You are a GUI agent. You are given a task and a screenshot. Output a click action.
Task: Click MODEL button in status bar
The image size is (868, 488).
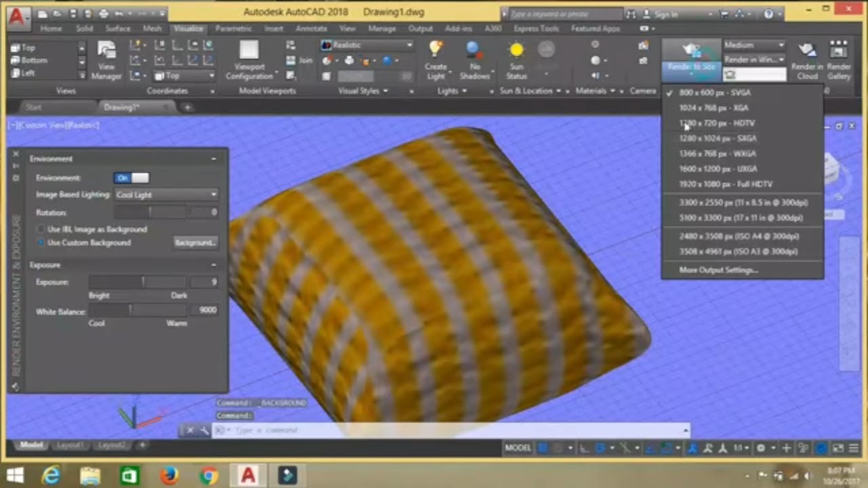coord(518,448)
